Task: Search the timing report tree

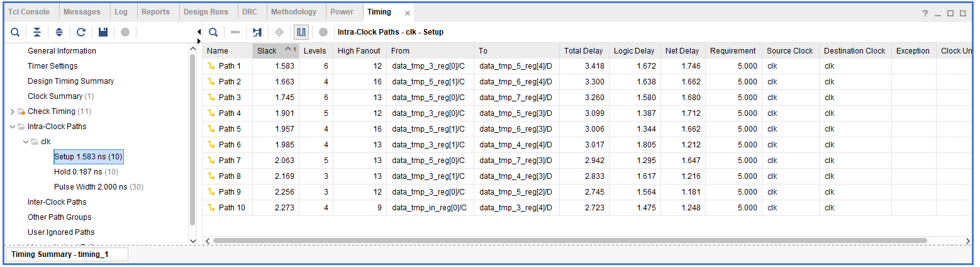Action: click(x=15, y=32)
